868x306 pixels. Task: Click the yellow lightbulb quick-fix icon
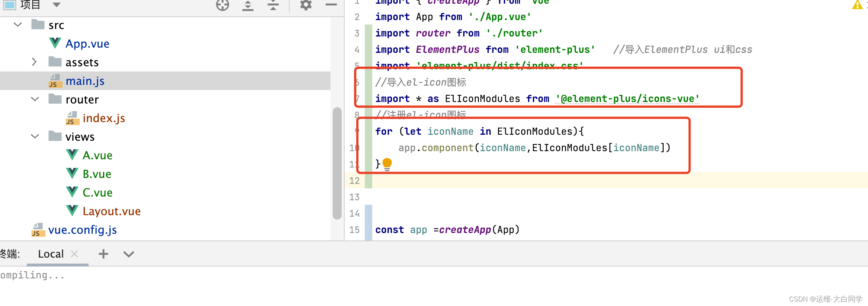tap(387, 163)
